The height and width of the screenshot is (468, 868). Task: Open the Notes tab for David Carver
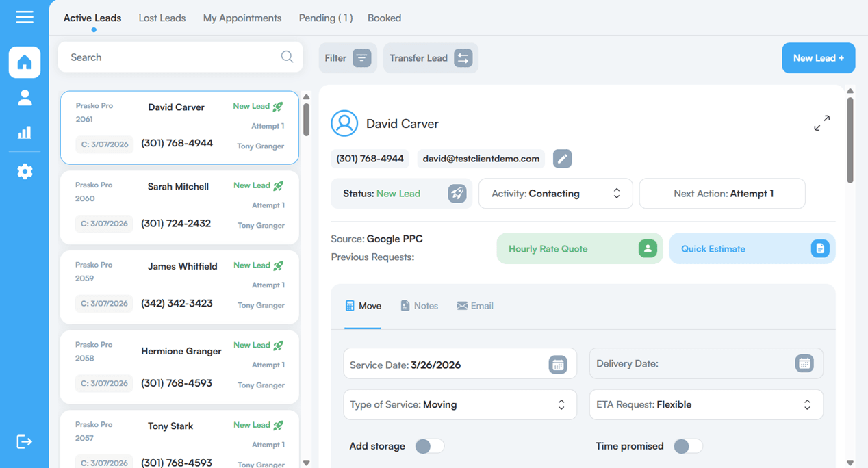[x=419, y=306]
